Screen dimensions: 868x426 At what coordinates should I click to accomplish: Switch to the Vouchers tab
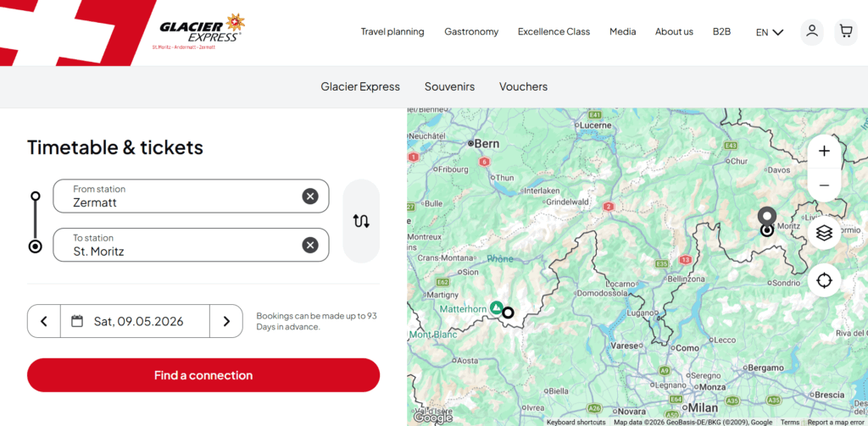tap(523, 86)
